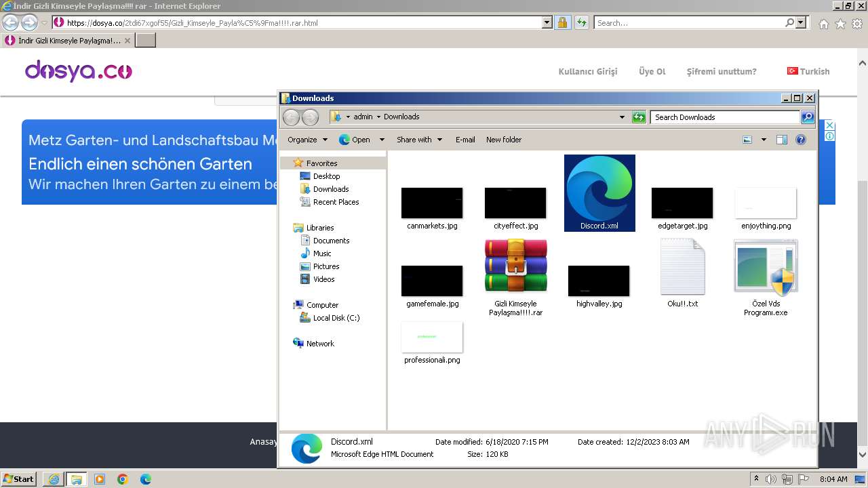The height and width of the screenshot is (488, 868).
Task: Select Libraries in navigation pane
Action: (320, 228)
